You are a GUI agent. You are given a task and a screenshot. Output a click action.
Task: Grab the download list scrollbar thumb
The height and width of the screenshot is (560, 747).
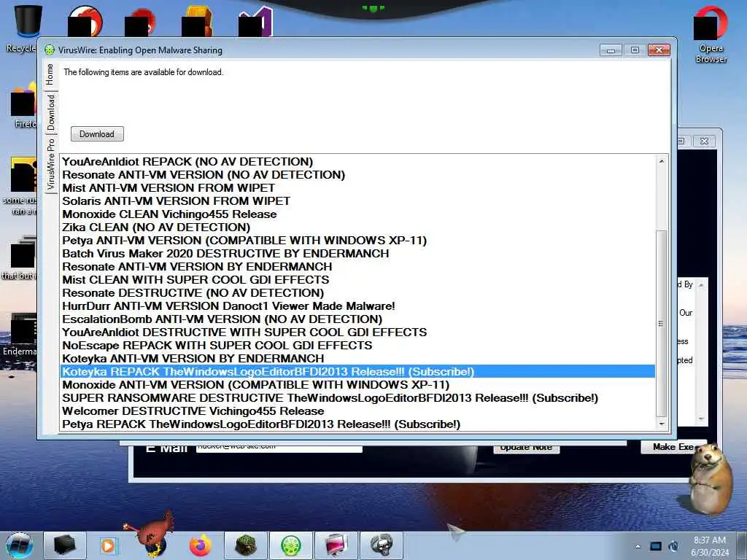coord(661,324)
